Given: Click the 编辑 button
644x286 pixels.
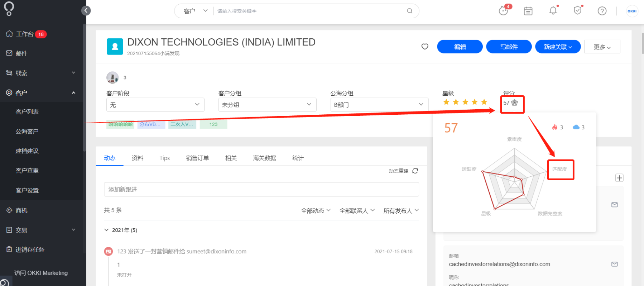Looking at the screenshot, I should tap(460, 47).
